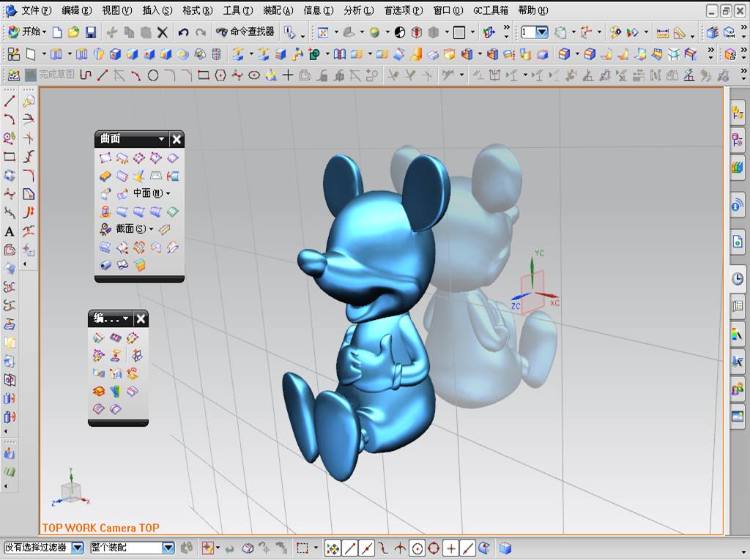
Task: Click the view triad in viewport corner
Action: [x=71, y=488]
